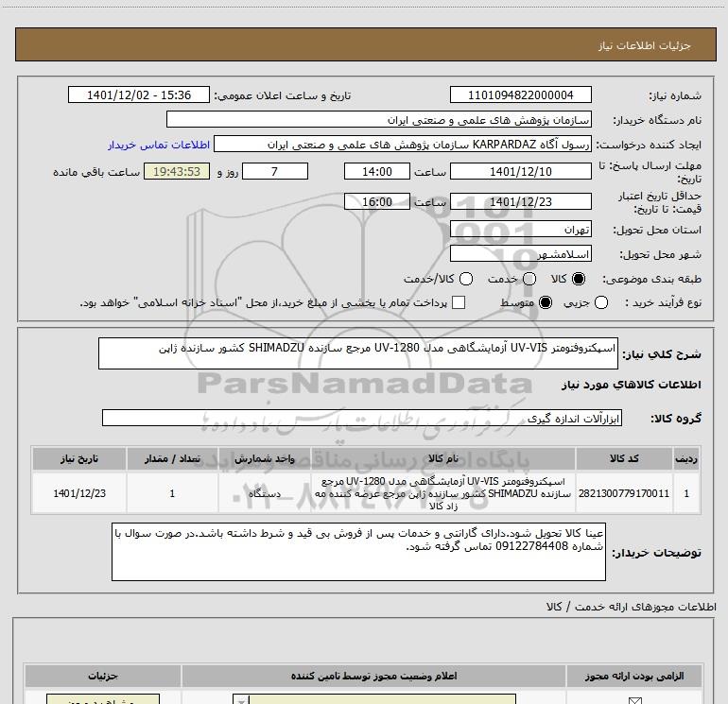The height and width of the screenshot is (704, 728).
Task: Click the remaining time countdown 19:43:53
Action: (177, 171)
